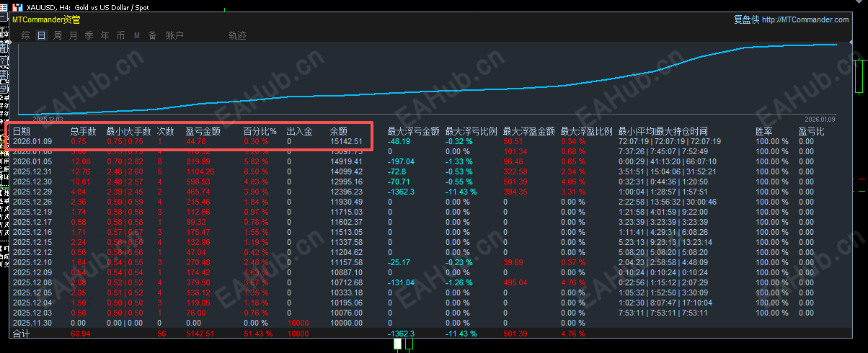Click profit amount 819.99

coord(198,162)
